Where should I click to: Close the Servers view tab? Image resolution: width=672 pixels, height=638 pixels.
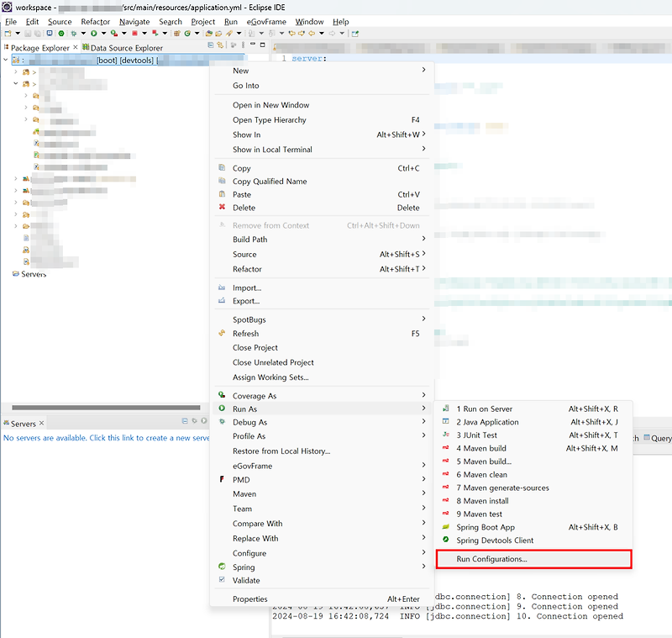coord(41,423)
